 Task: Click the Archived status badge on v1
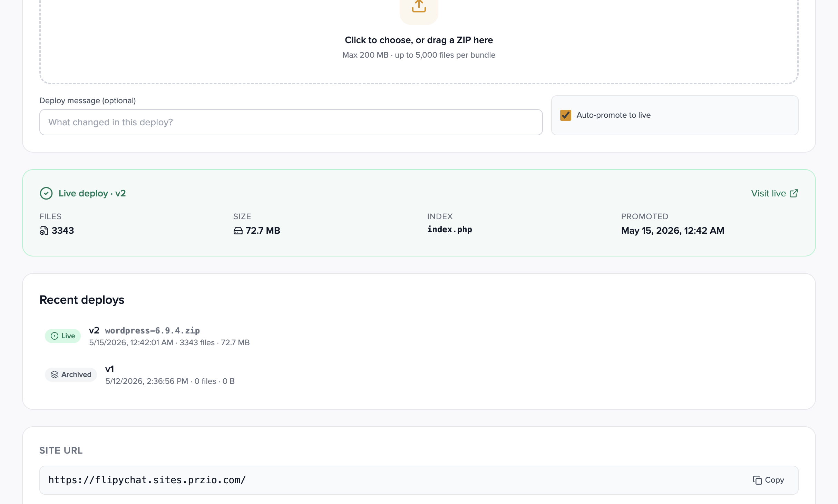pyautogui.click(x=71, y=375)
